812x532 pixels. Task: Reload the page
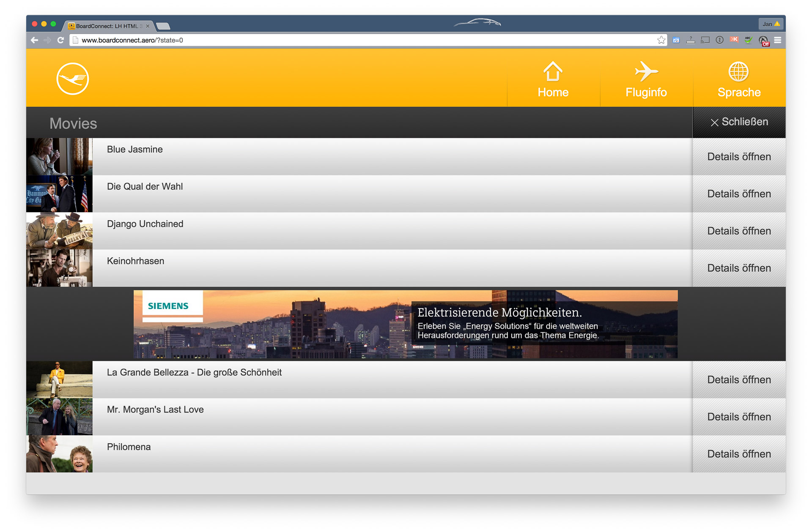[60, 40]
